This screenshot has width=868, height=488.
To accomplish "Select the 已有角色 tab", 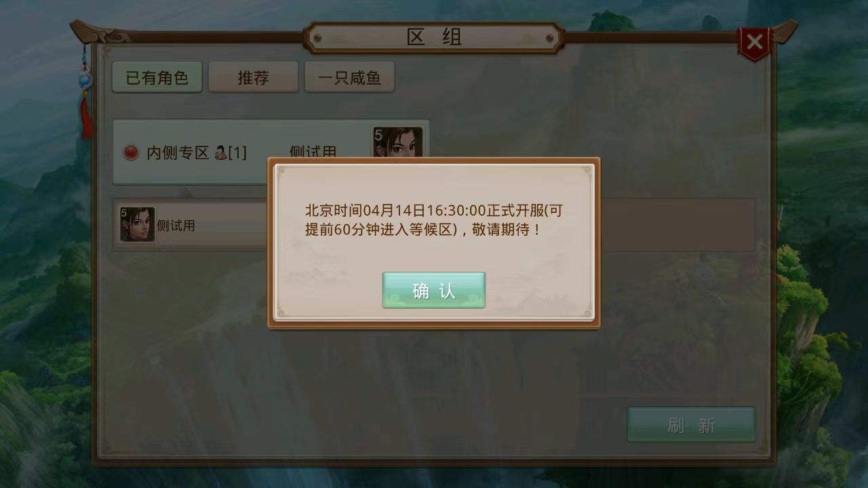I will pyautogui.click(x=157, y=77).
